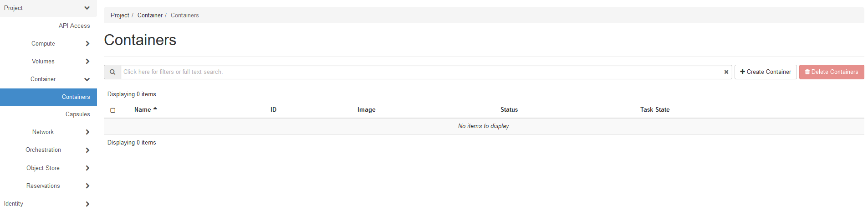
Task: Click the magnifier search icon
Action: click(112, 72)
